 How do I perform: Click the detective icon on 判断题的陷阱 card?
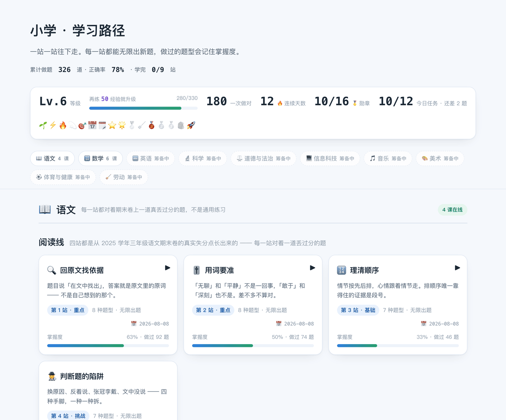click(52, 376)
